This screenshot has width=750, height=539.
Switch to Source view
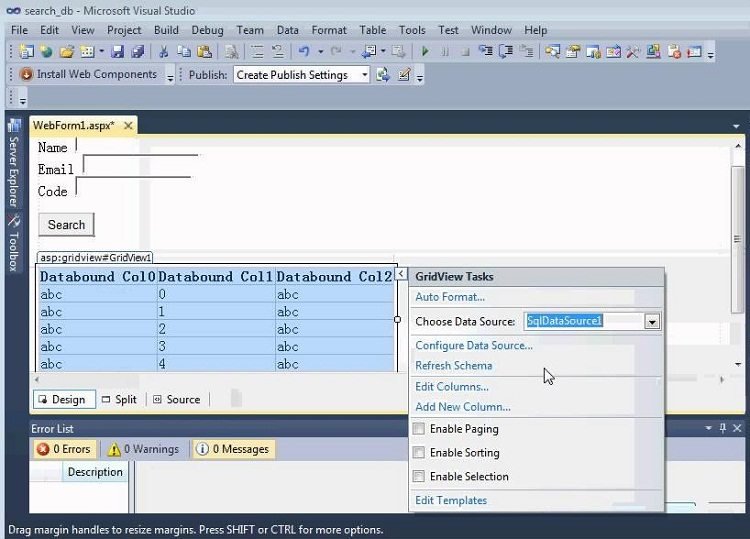[176, 399]
